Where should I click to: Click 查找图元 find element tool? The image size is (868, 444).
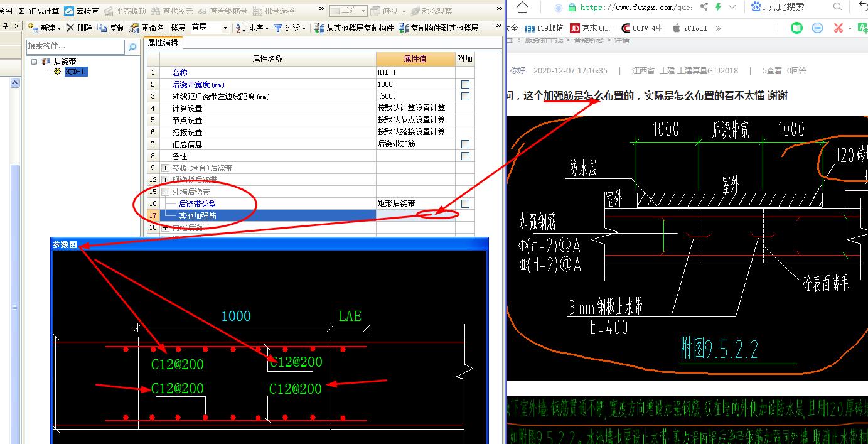click(173, 11)
